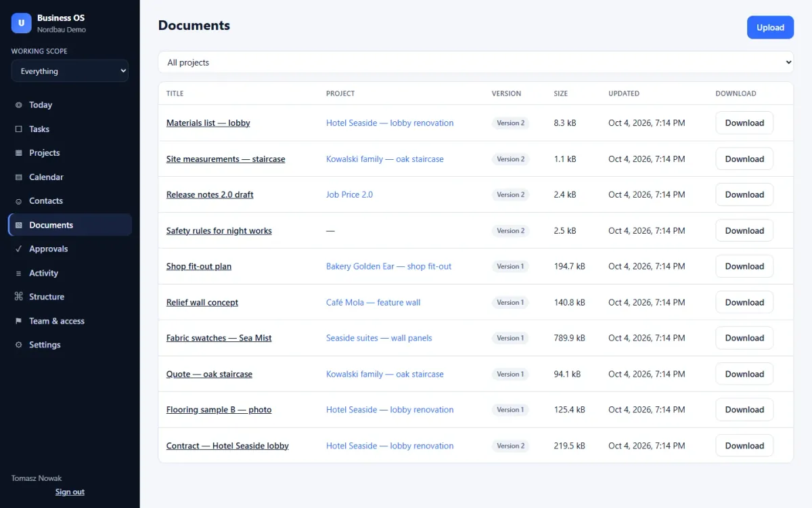The height and width of the screenshot is (508, 812).
Task: Download Flooring sample B — photo
Action: pyautogui.click(x=744, y=410)
